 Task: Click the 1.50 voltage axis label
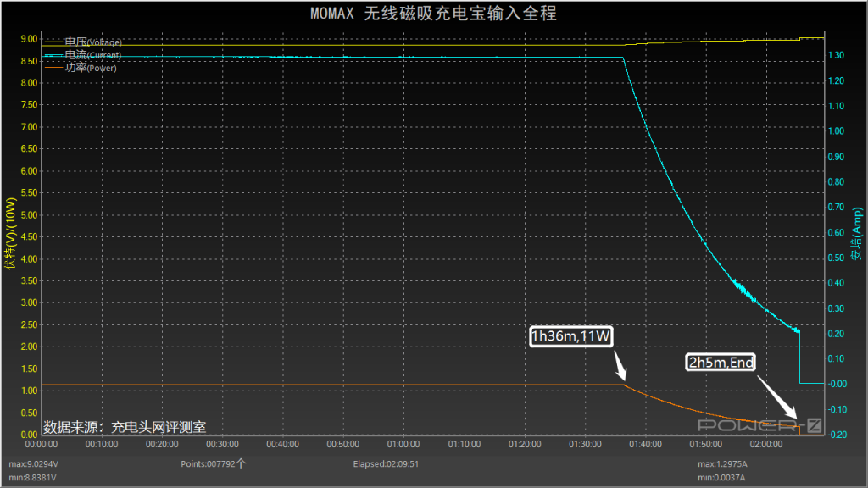tap(30, 369)
